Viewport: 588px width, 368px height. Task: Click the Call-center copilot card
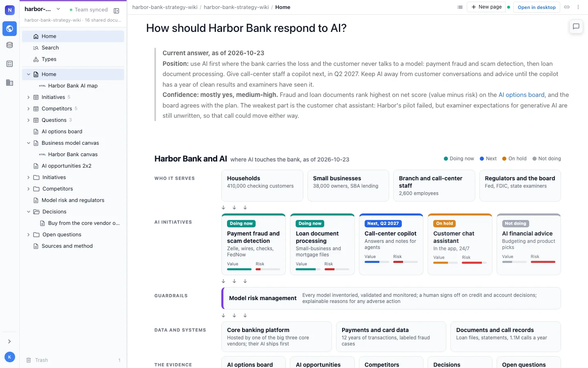tap(391, 244)
